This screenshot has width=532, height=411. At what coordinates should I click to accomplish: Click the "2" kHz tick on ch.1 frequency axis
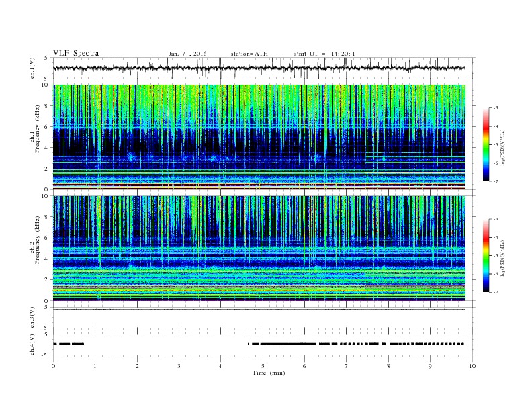[47, 169]
